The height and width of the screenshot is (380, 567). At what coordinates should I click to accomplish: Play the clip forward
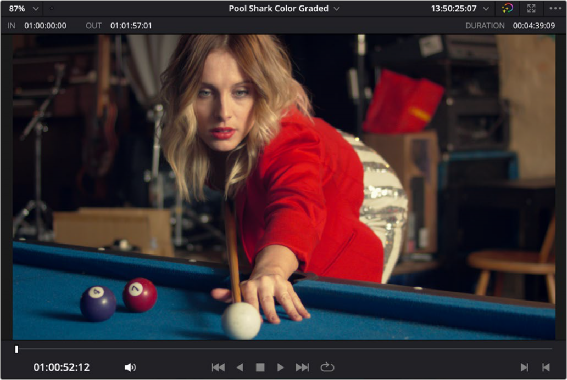coord(280,367)
